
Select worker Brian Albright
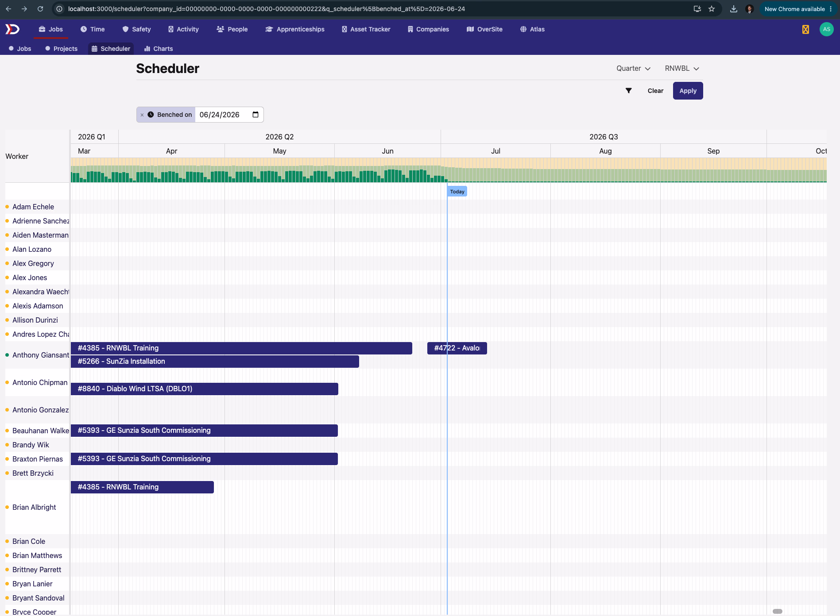[34, 507]
